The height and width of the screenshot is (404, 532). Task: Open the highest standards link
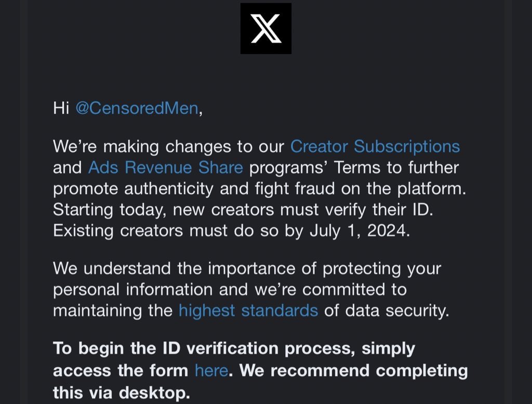point(248,311)
